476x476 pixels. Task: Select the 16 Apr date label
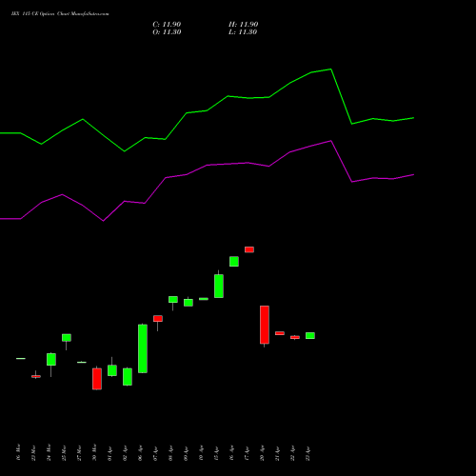(x=231, y=453)
